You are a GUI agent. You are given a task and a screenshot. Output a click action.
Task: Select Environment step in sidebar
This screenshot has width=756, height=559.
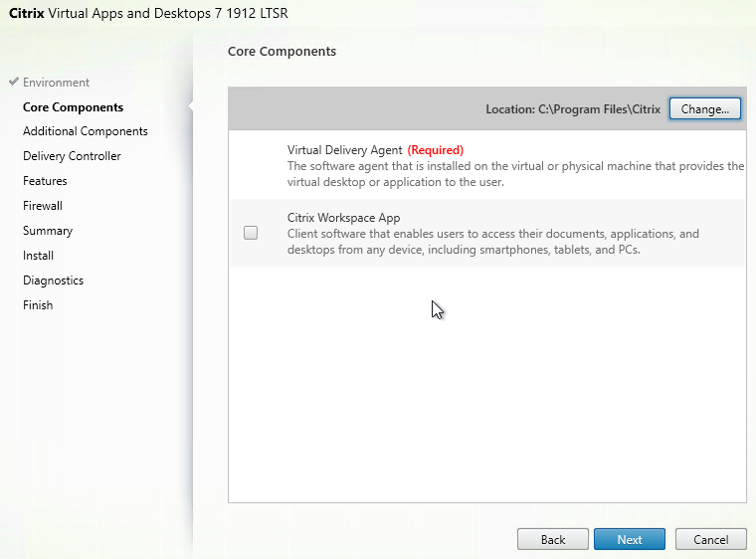point(56,83)
